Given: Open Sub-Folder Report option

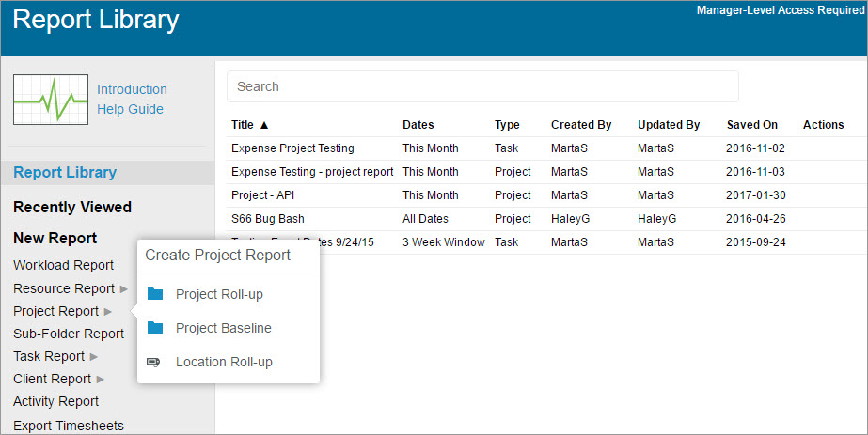Looking at the screenshot, I should coord(69,334).
